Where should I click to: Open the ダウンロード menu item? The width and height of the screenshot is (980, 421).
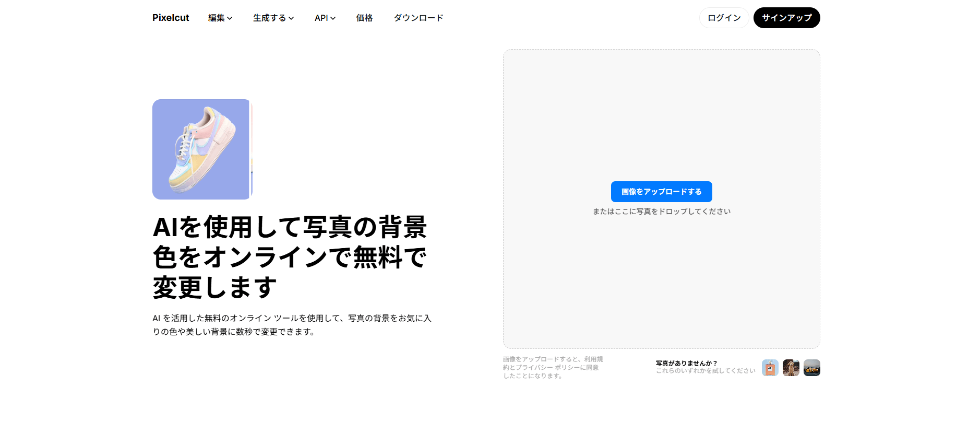pyautogui.click(x=419, y=18)
